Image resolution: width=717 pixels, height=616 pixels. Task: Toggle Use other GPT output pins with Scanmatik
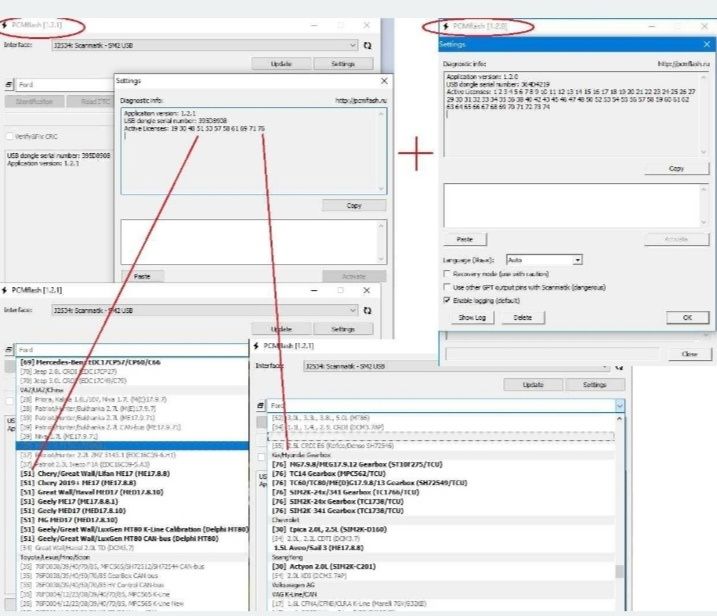point(447,287)
